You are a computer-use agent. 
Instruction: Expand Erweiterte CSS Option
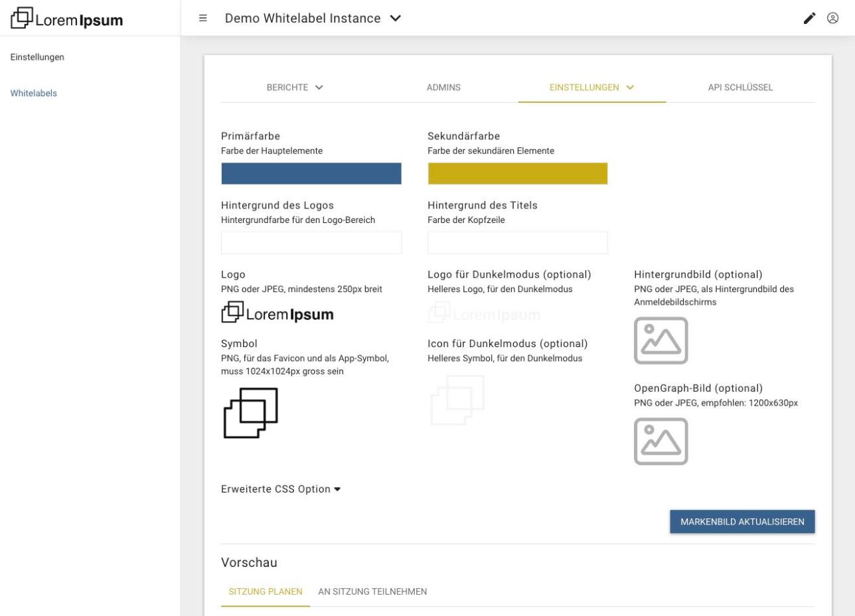[x=281, y=489]
